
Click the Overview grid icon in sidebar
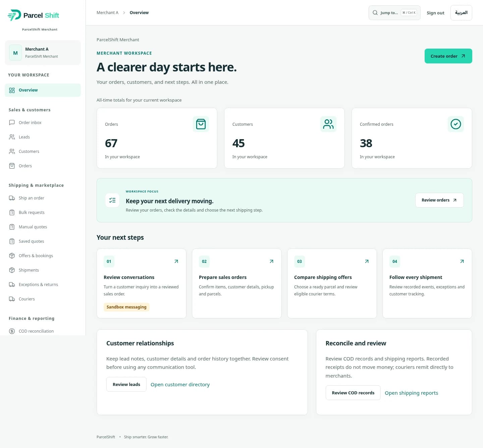pyautogui.click(x=12, y=90)
